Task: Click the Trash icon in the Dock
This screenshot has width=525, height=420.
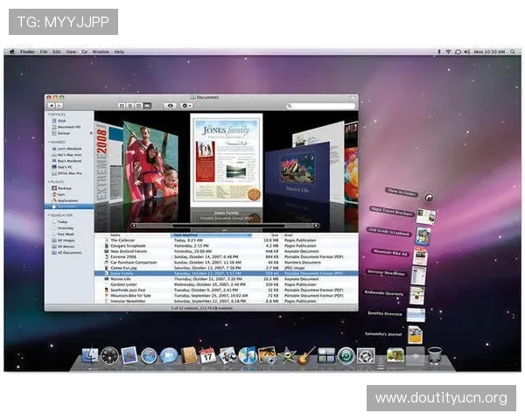Action: click(x=434, y=354)
